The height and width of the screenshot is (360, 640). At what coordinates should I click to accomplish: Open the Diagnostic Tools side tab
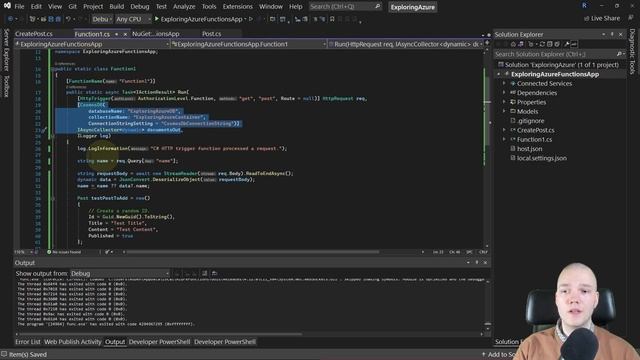click(x=632, y=51)
